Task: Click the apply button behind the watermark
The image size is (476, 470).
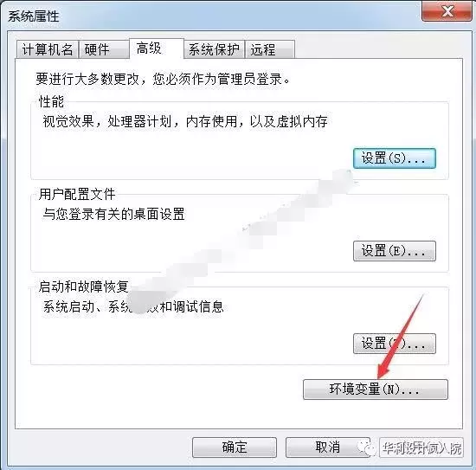Action: (421, 447)
